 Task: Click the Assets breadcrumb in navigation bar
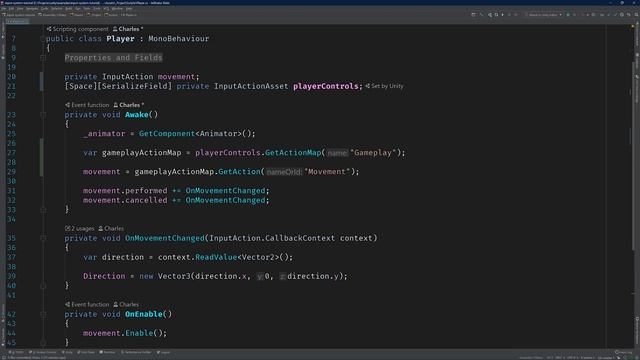click(x=77, y=15)
